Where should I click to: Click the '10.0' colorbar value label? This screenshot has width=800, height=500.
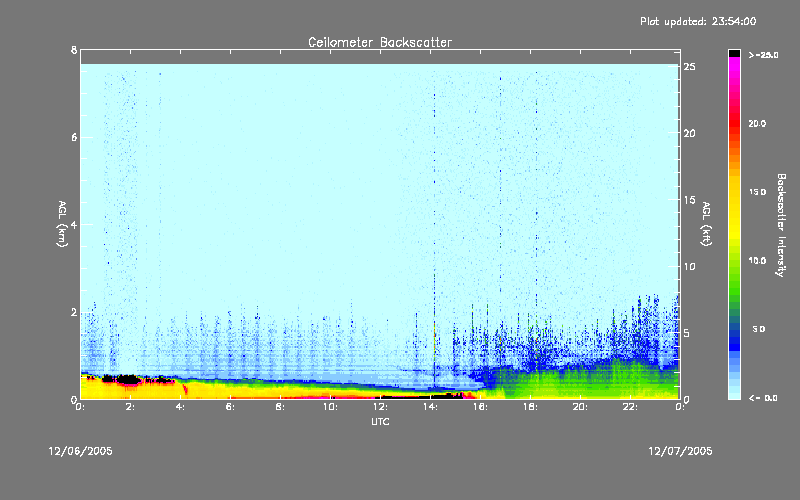coord(757,260)
